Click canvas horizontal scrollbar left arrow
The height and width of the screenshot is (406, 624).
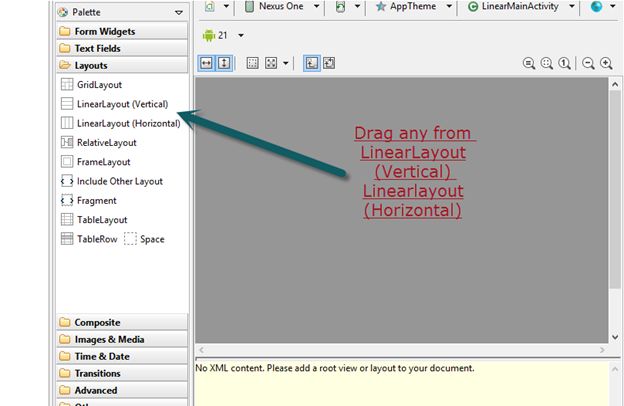click(x=201, y=350)
